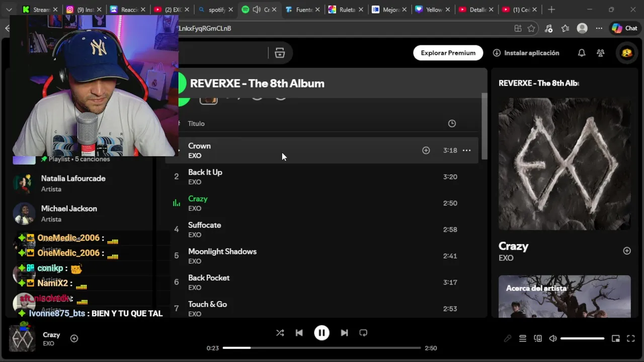Open the friend activity icon

[600, 53]
